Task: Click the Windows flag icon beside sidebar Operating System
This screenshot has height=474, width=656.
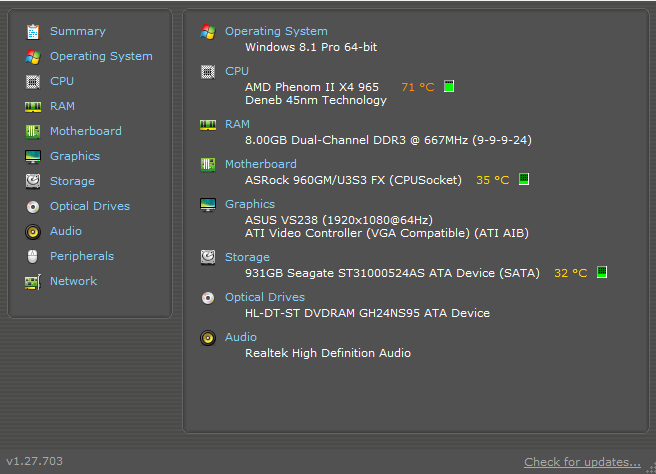Action: pos(33,56)
